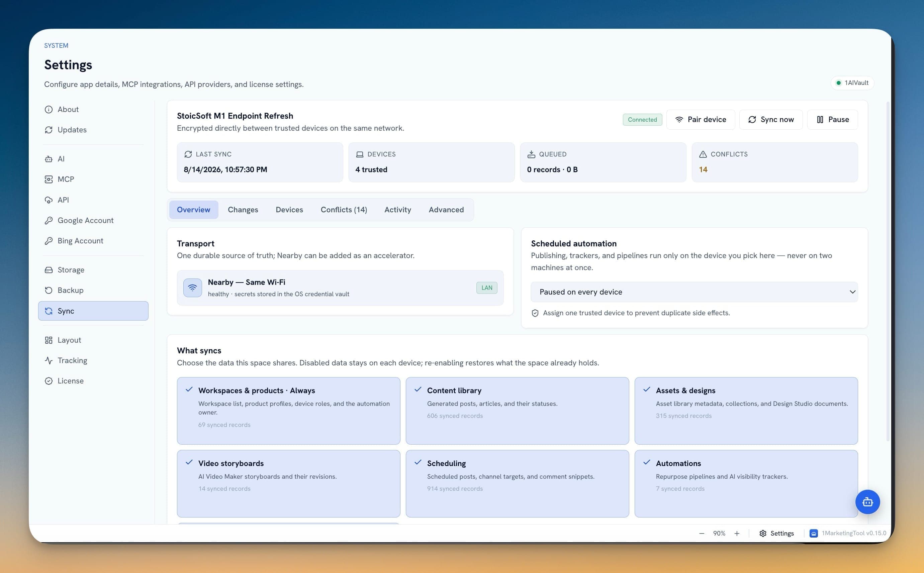Open the Updates section
Screen dimensions: 924x573
click(93, 130)
